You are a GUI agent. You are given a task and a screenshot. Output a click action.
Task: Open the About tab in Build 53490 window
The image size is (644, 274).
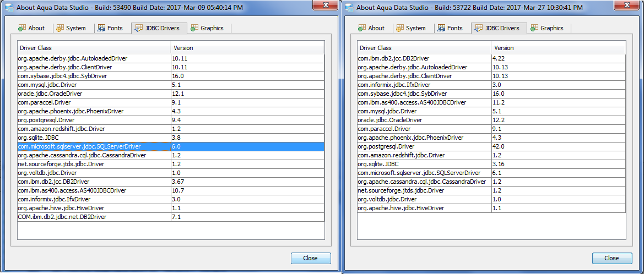click(31, 28)
